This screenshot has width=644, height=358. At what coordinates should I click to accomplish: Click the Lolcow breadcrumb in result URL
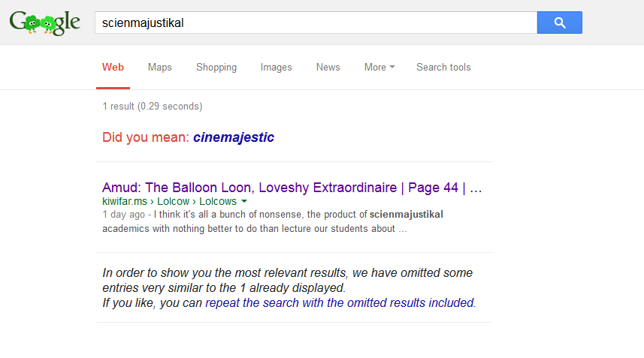coord(173,201)
